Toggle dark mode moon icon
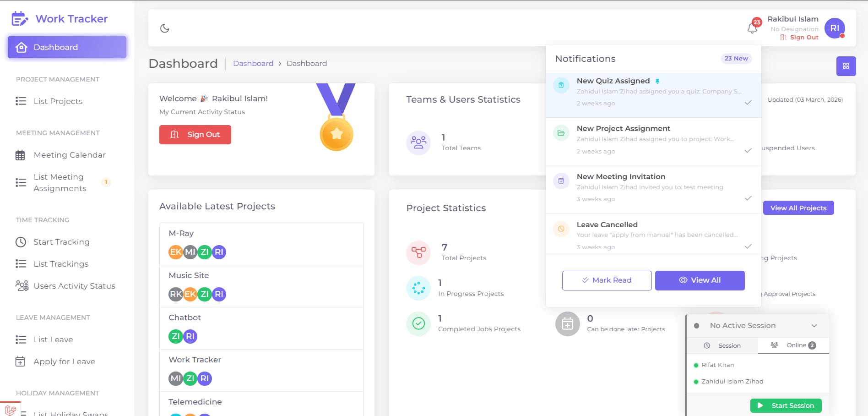This screenshot has width=868, height=416. point(165,28)
